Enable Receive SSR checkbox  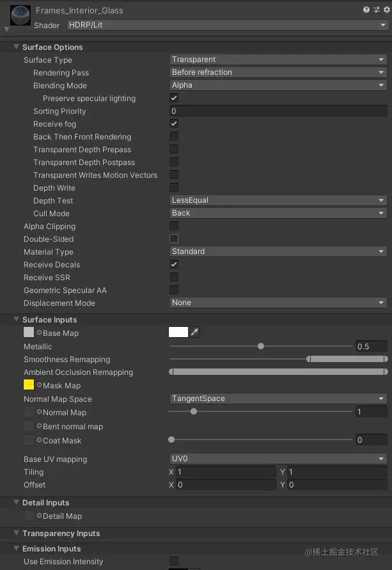tap(174, 277)
